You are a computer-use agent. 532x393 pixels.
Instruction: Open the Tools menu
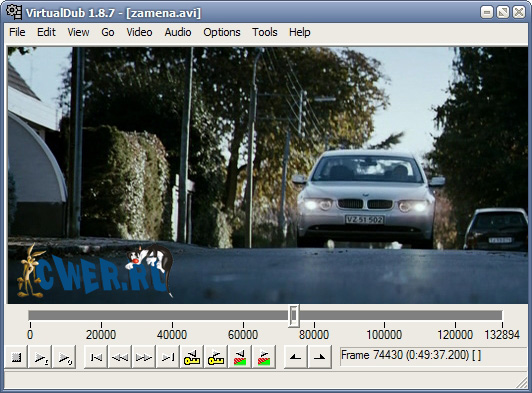(x=265, y=32)
